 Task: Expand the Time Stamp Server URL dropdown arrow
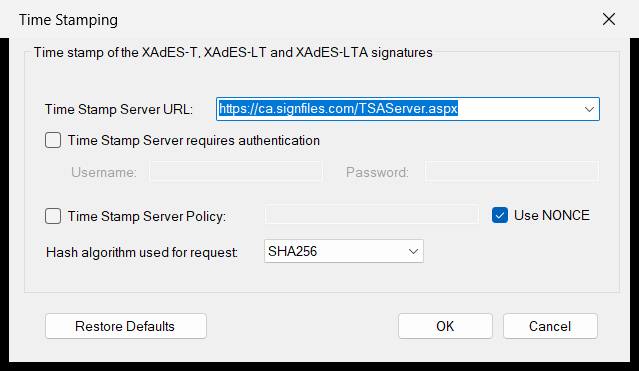[x=589, y=109]
